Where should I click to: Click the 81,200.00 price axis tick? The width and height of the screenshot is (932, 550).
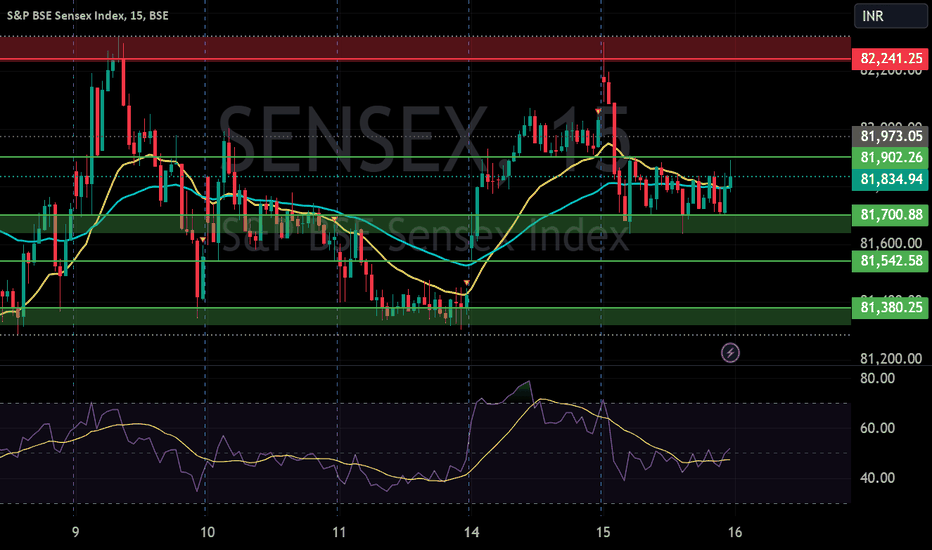pyautogui.click(x=891, y=359)
